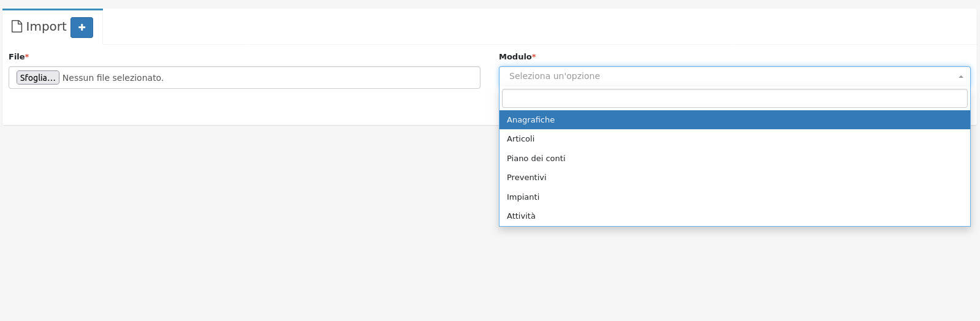Click the document icon before Import
The width and height of the screenshot is (980, 321).
click(x=17, y=26)
